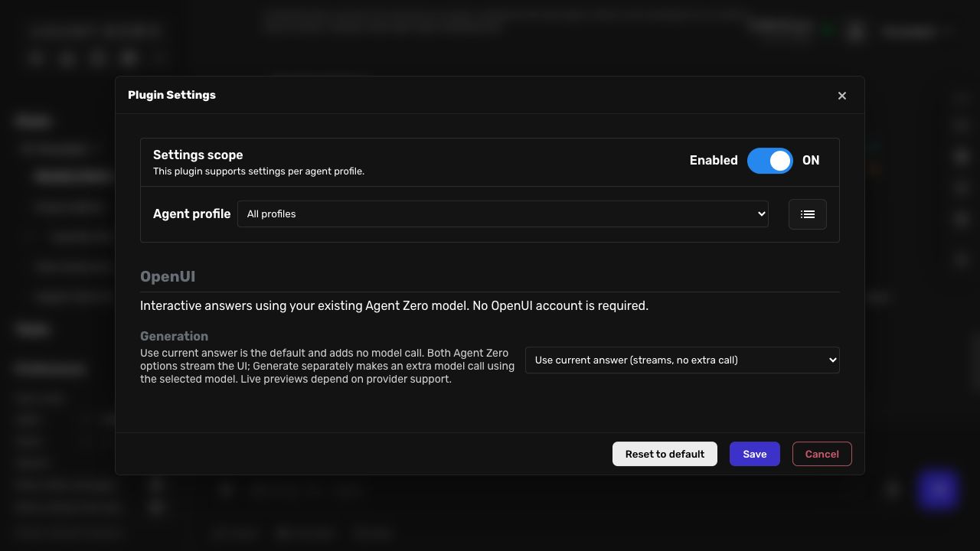Click the Generation label
The image size is (980, 551).
point(174,337)
